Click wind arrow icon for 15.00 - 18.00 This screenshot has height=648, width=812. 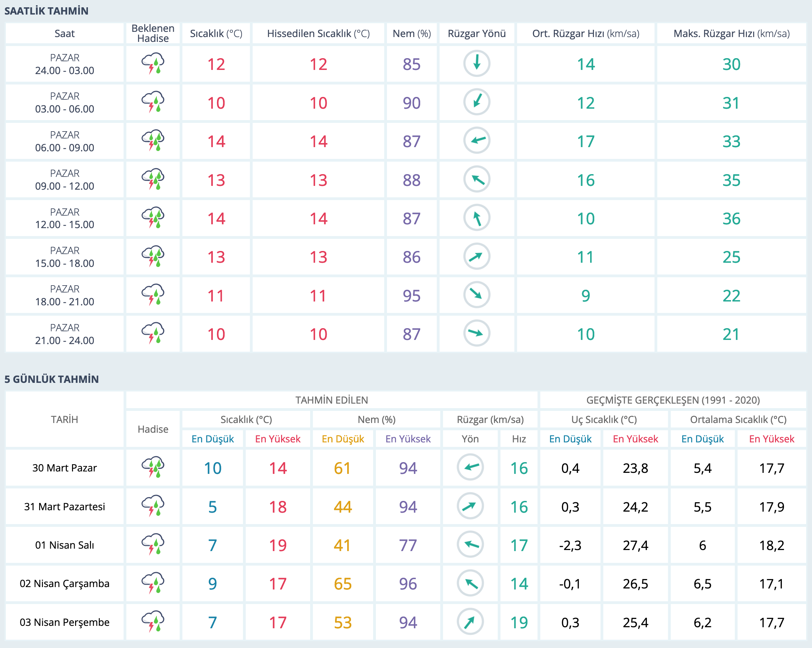pos(476,256)
